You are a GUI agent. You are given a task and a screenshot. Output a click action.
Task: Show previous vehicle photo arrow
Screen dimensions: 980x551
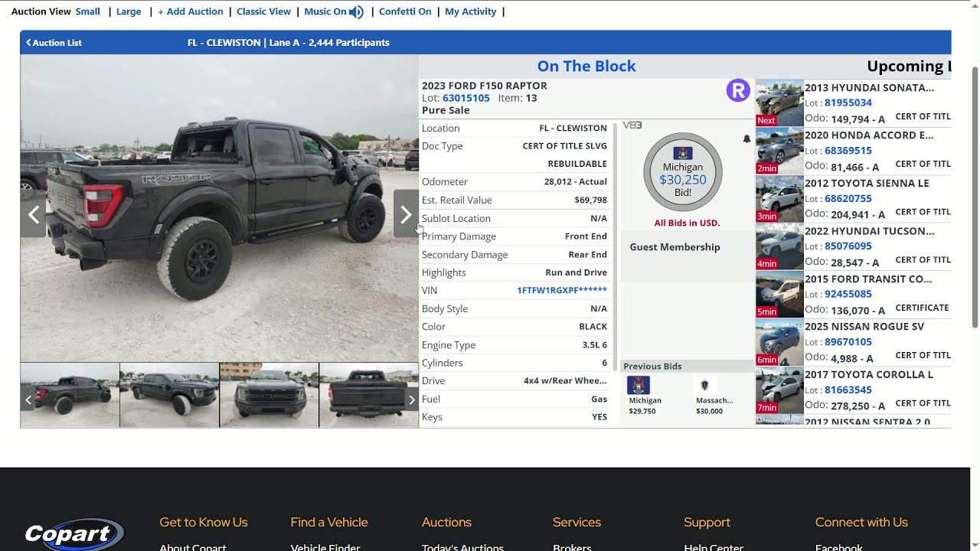point(33,214)
